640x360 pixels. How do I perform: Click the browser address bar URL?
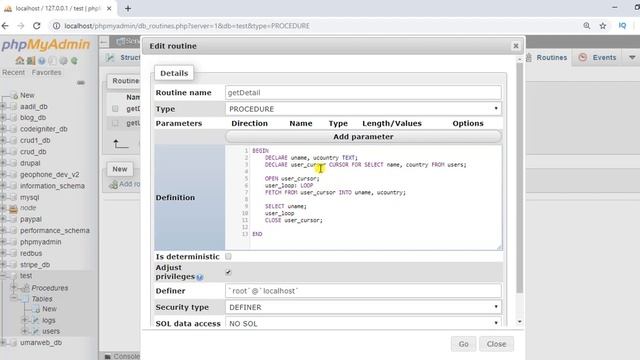click(187, 26)
